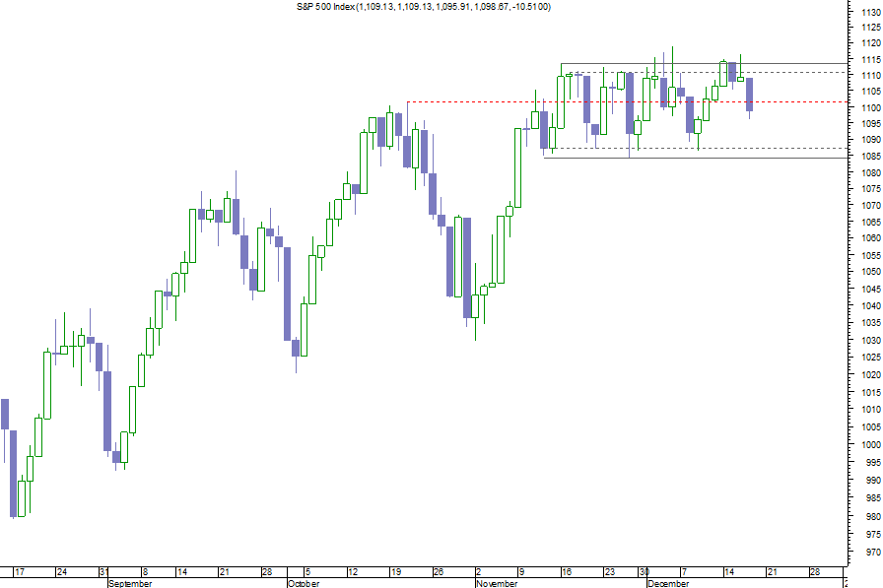The image size is (883, 588).
Task: Select date label 26 in October
Action: 439,571
